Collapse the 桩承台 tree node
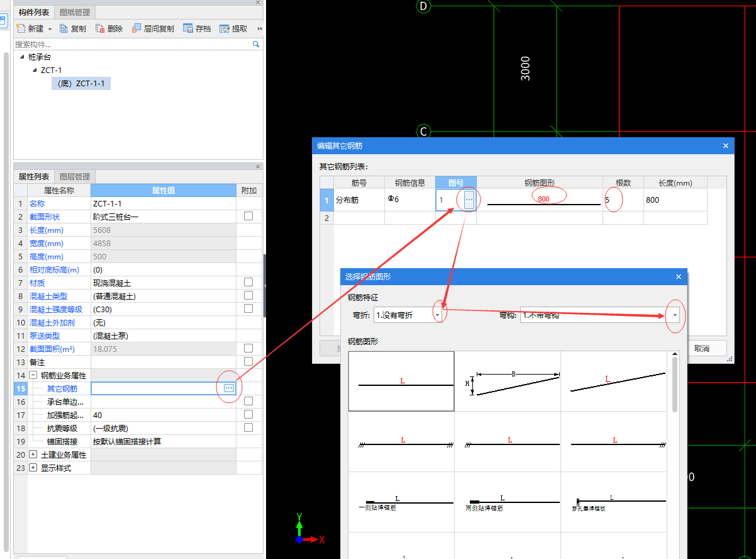The width and height of the screenshot is (756, 559). [x=23, y=57]
